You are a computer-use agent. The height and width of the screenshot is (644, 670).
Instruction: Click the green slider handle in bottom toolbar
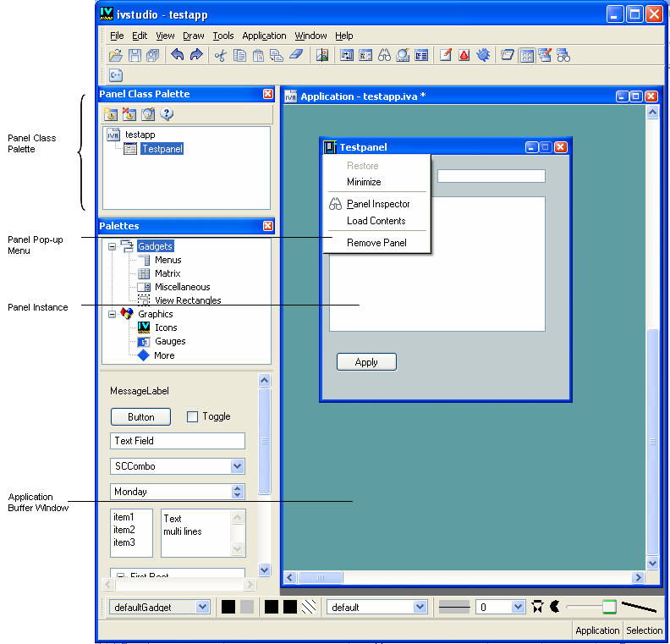[x=609, y=607]
